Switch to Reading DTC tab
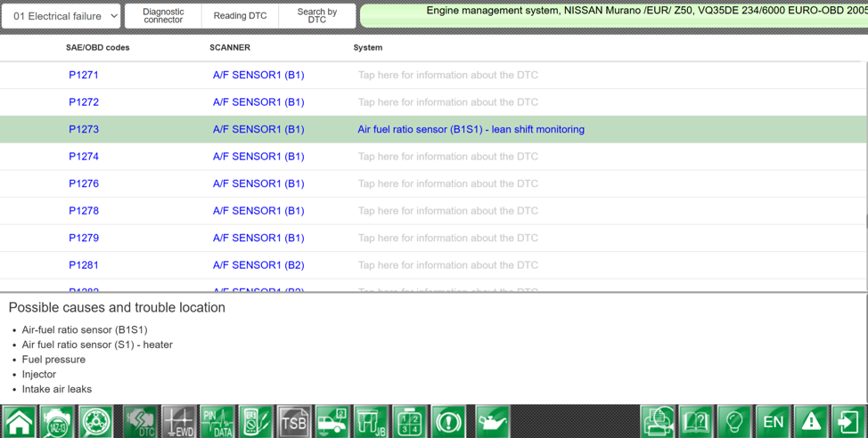Viewport: 868px width, 438px height. (241, 16)
